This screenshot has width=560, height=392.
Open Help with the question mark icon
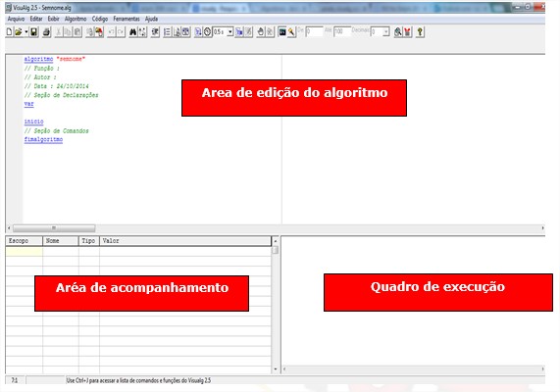tap(420, 32)
